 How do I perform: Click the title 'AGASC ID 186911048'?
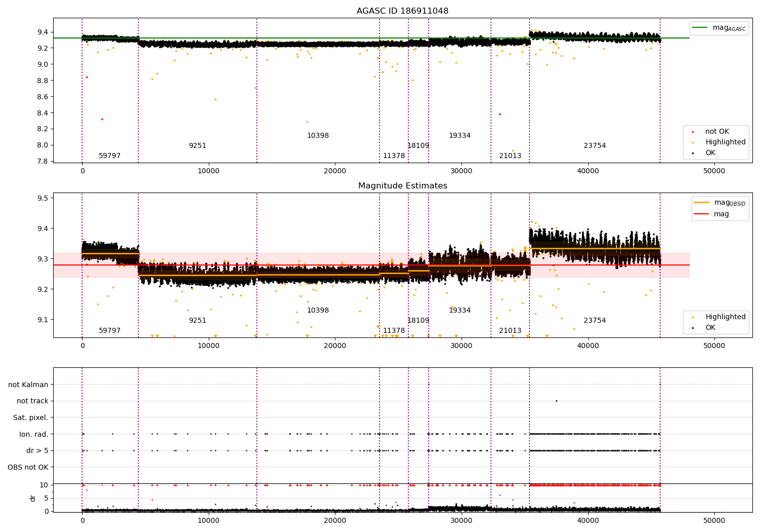coord(402,11)
